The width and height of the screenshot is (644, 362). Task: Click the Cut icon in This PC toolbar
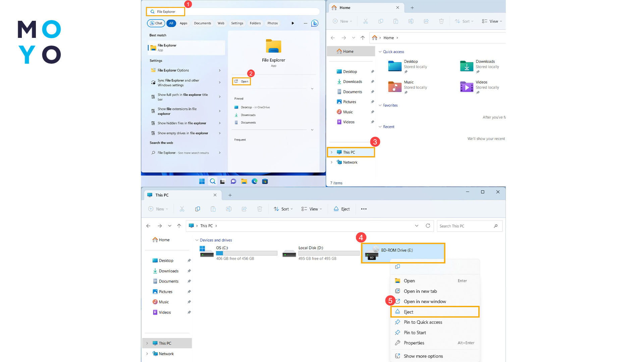(182, 209)
